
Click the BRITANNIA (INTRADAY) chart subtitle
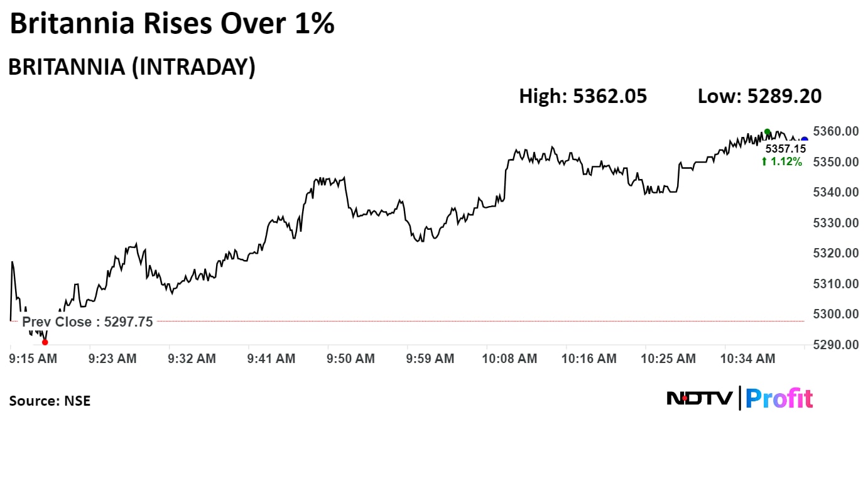[131, 67]
